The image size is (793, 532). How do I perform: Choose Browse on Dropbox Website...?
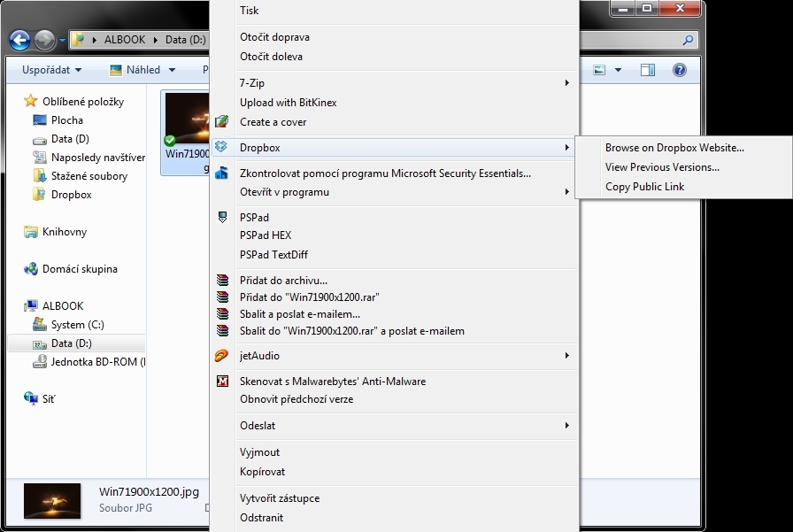pyautogui.click(x=684, y=148)
